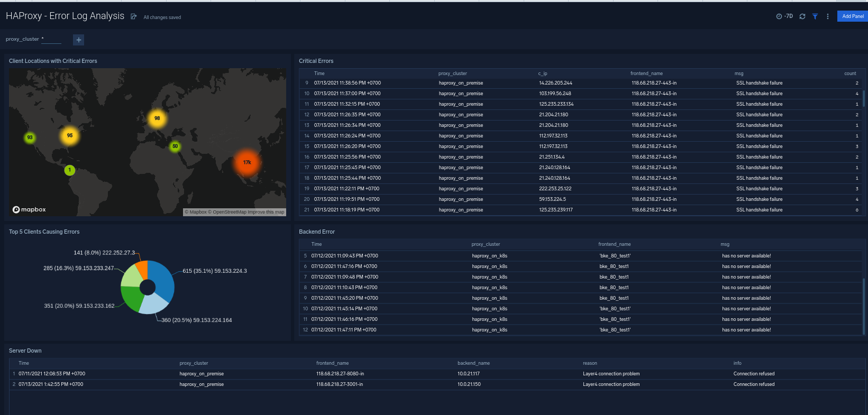Click the Critical Errors table scrollbar
The height and width of the screenshot is (415, 868).
point(864,98)
